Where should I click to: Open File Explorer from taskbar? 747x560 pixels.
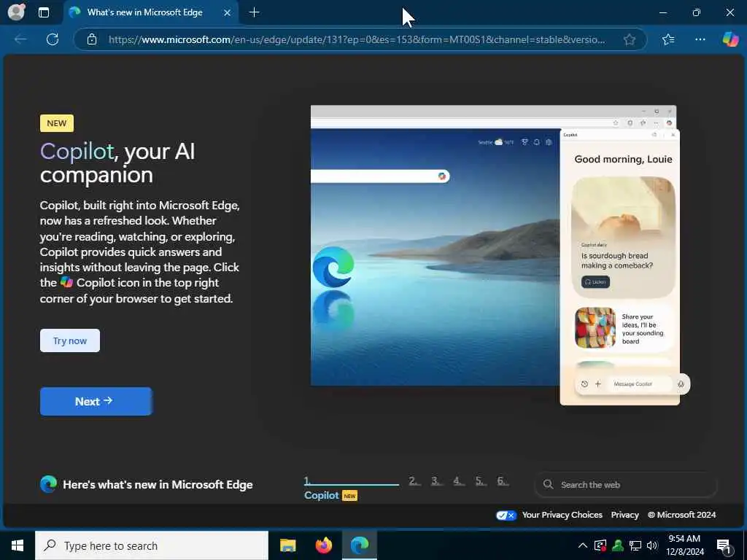click(287, 545)
